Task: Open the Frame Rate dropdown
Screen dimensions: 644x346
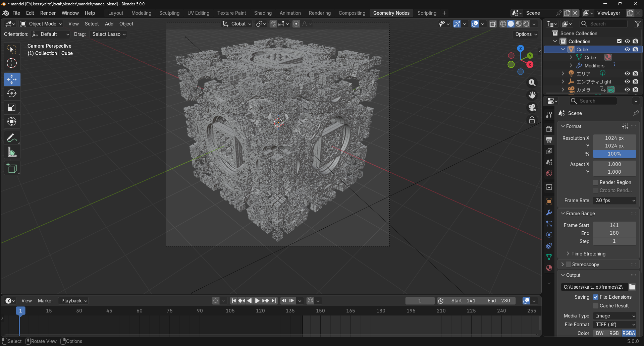Action: [x=614, y=200]
